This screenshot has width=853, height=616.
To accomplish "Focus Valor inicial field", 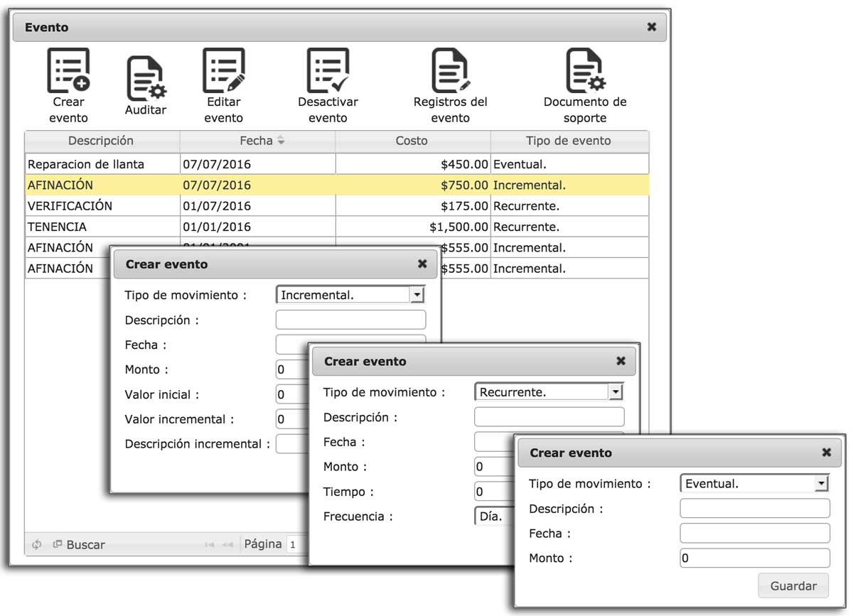I will [x=291, y=394].
